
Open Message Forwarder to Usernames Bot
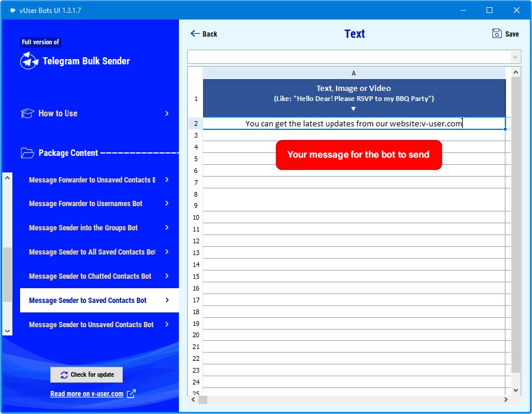pyautogui.click(x=99, y=204)
